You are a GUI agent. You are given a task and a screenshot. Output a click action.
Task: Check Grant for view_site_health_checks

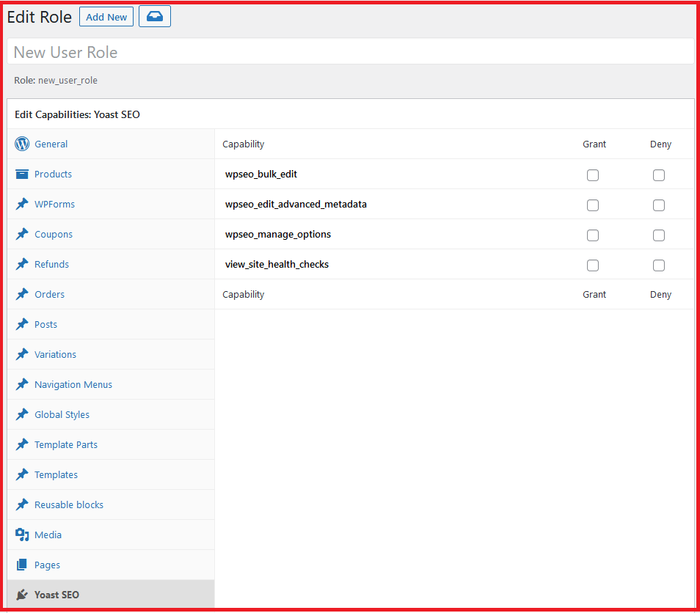click(x=593, y=265)
